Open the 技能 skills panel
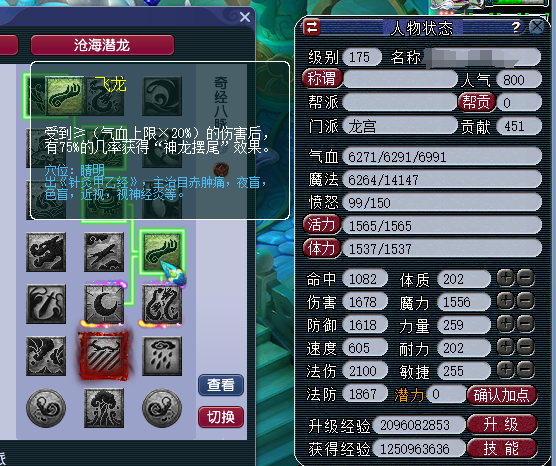The image size is (556, 466). click(x=502, y=448)
